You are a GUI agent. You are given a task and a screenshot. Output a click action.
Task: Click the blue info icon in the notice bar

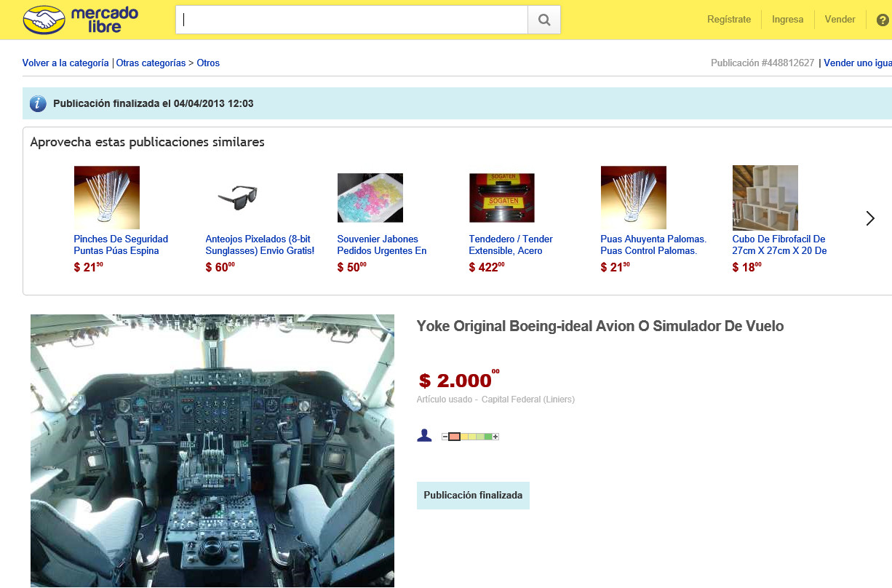38,103
